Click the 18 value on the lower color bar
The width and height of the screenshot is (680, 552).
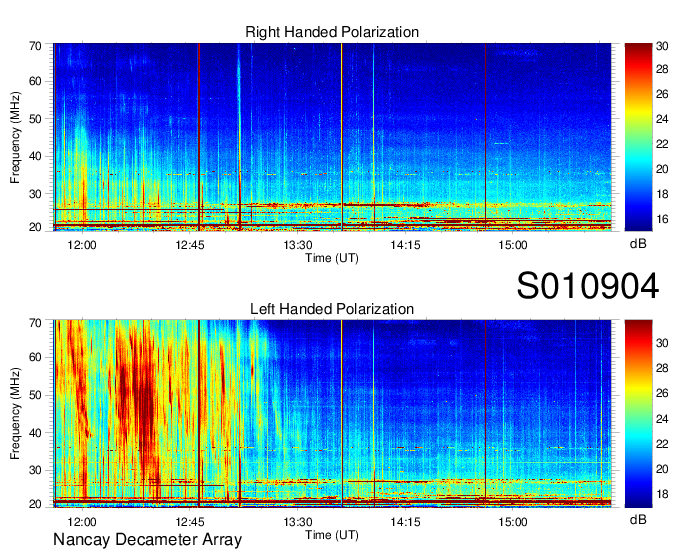click(662, 494)
